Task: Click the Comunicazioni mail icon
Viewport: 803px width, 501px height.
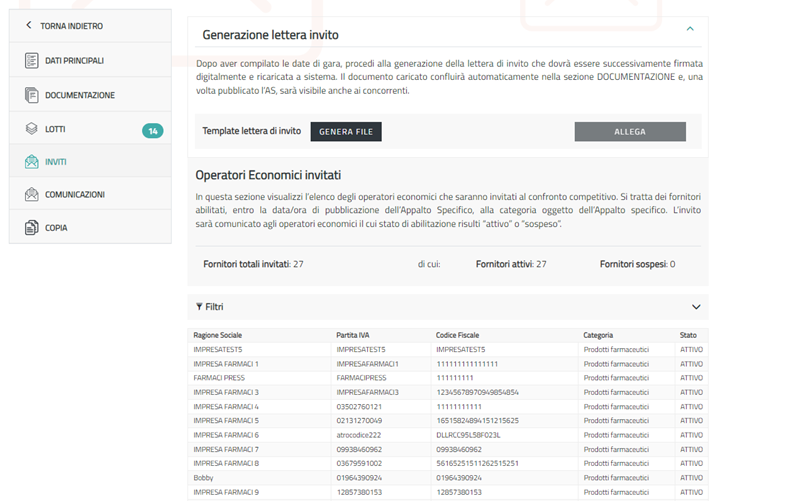Action: point(32,194)
